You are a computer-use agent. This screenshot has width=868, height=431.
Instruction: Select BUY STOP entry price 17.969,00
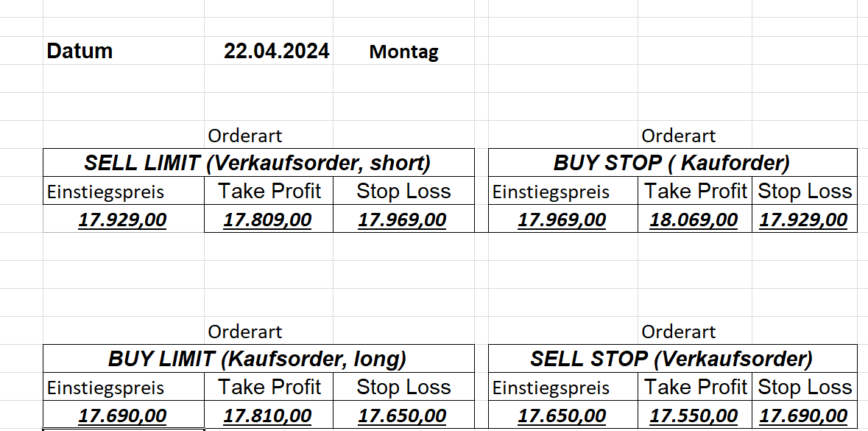562,220
